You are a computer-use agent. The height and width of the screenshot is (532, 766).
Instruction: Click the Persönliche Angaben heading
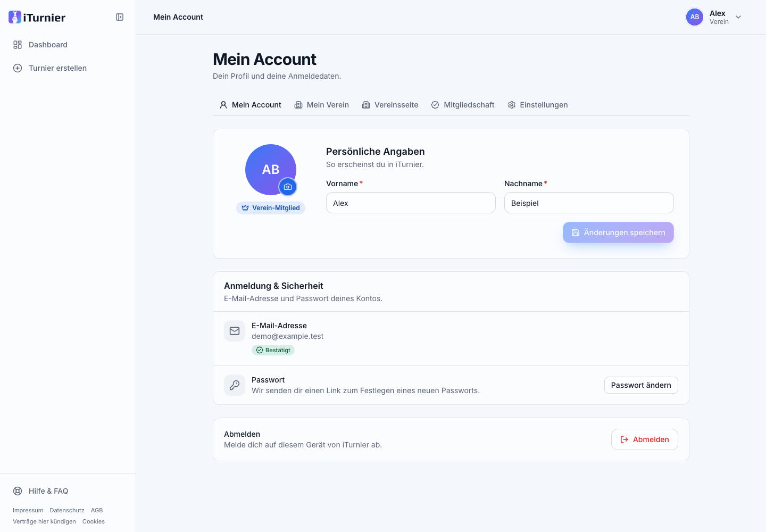point(376,152)
